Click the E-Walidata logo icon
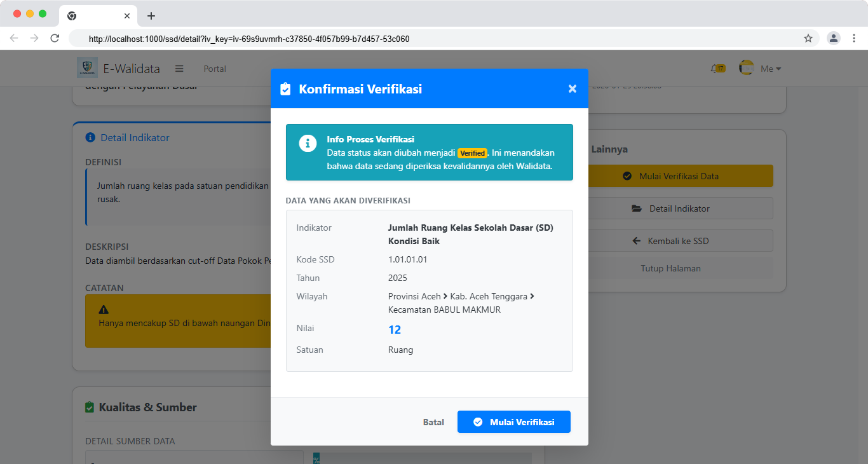 pyautogui.click(x=87, y=68)
